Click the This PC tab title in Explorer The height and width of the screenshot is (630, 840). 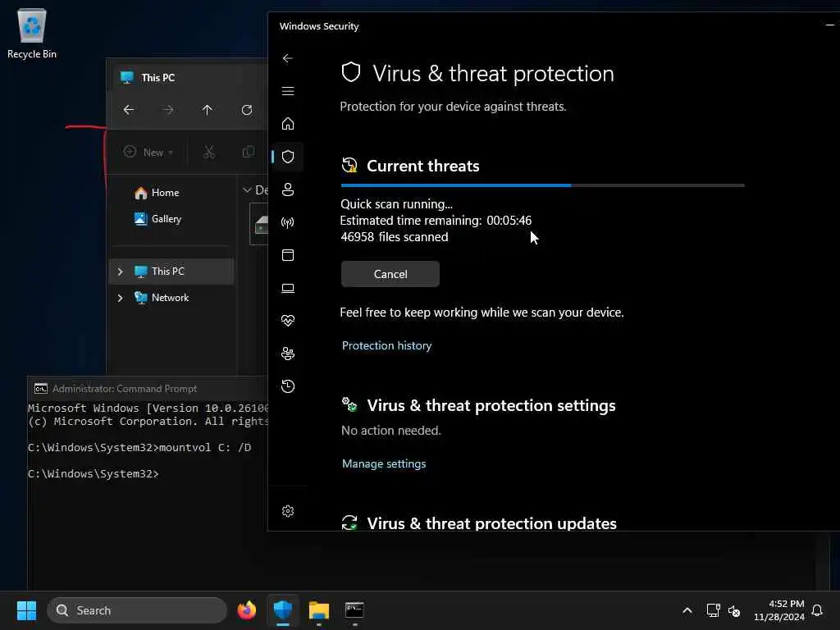point(158,78)
